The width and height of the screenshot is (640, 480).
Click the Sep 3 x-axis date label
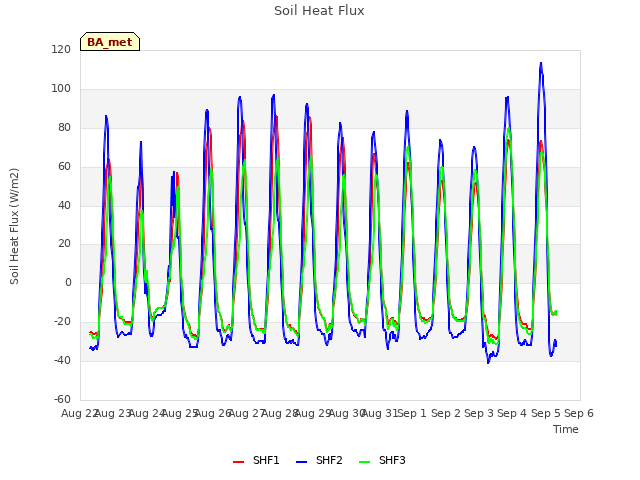click(479, 413)
